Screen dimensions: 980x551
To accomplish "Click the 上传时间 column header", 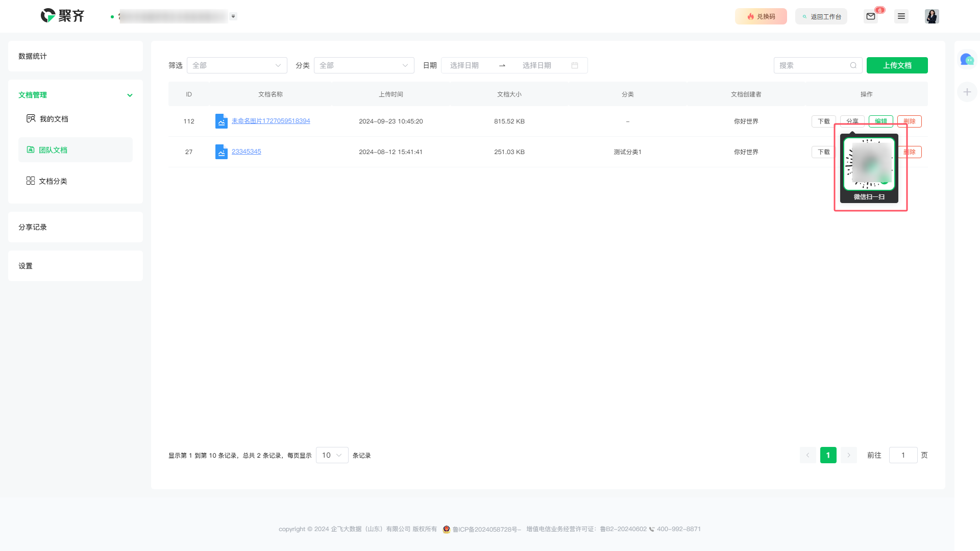I will (391, 94).
